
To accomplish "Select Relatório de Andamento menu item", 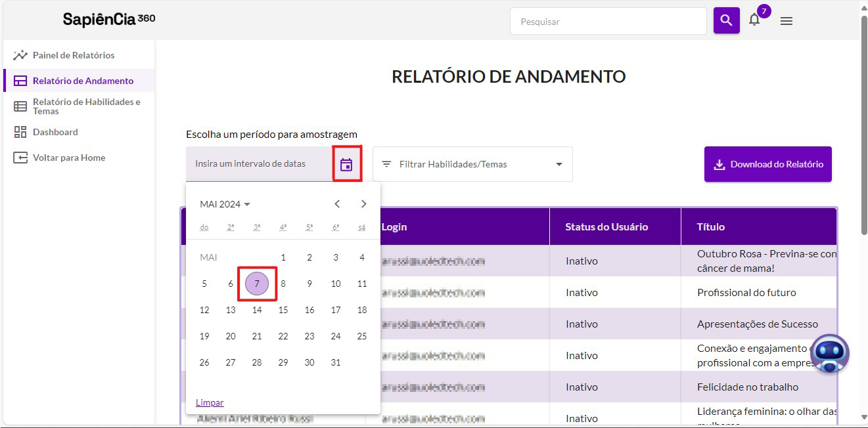I will click(x=79, y=81).
